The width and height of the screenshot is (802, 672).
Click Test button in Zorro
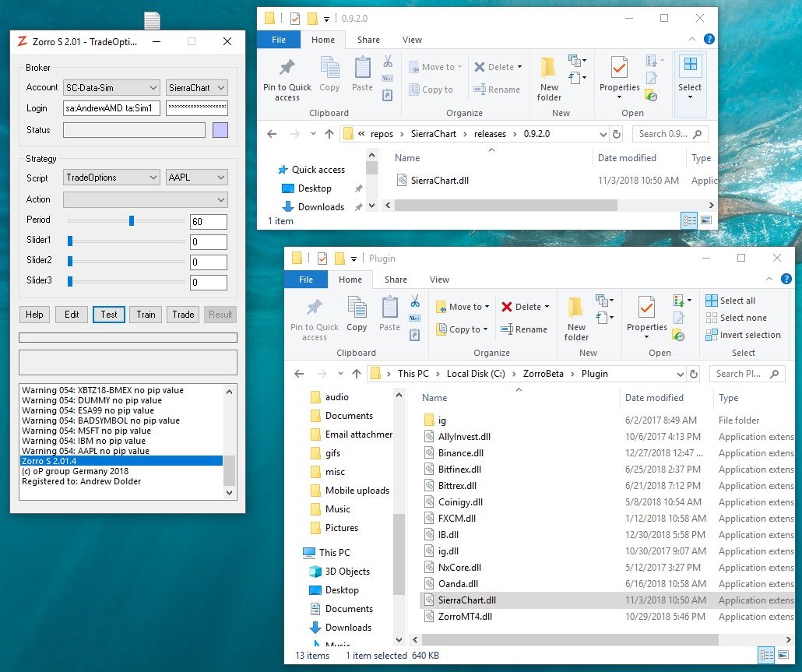[x=109, y=315]
